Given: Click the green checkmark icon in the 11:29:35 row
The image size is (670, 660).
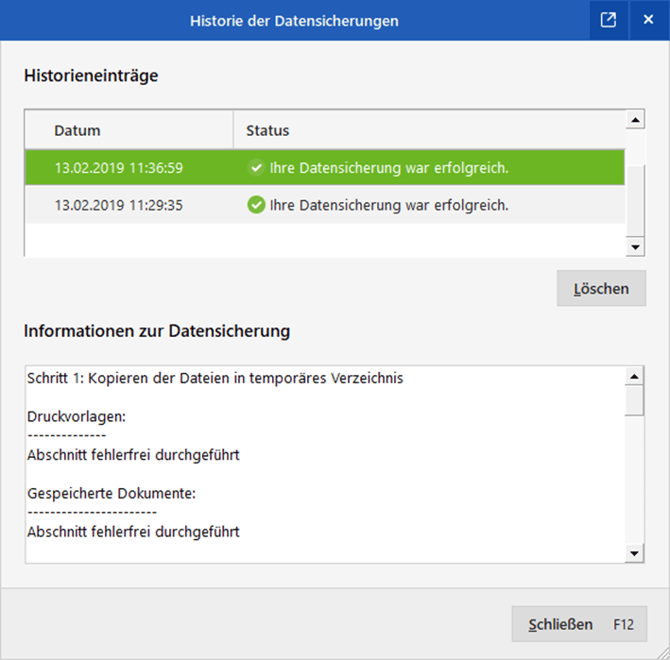Looking at the screenshot, I should [x=256, y=205].
